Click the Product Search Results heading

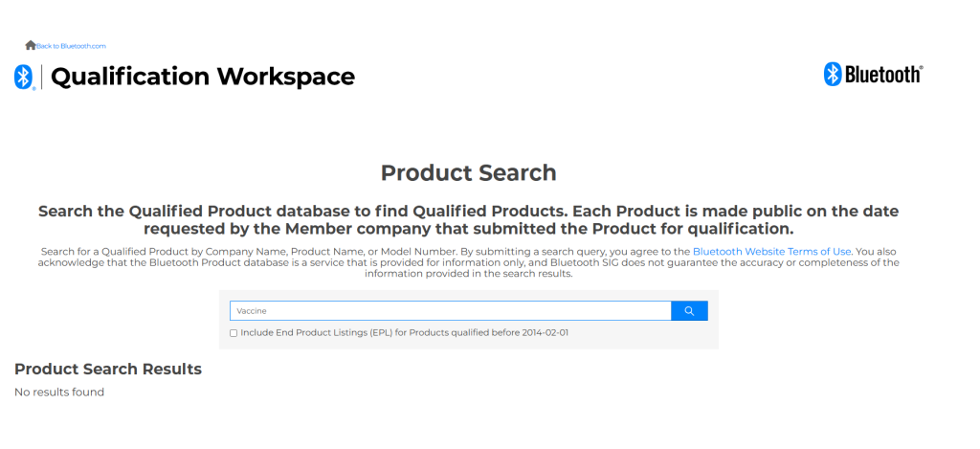click(x=108, y=369)
